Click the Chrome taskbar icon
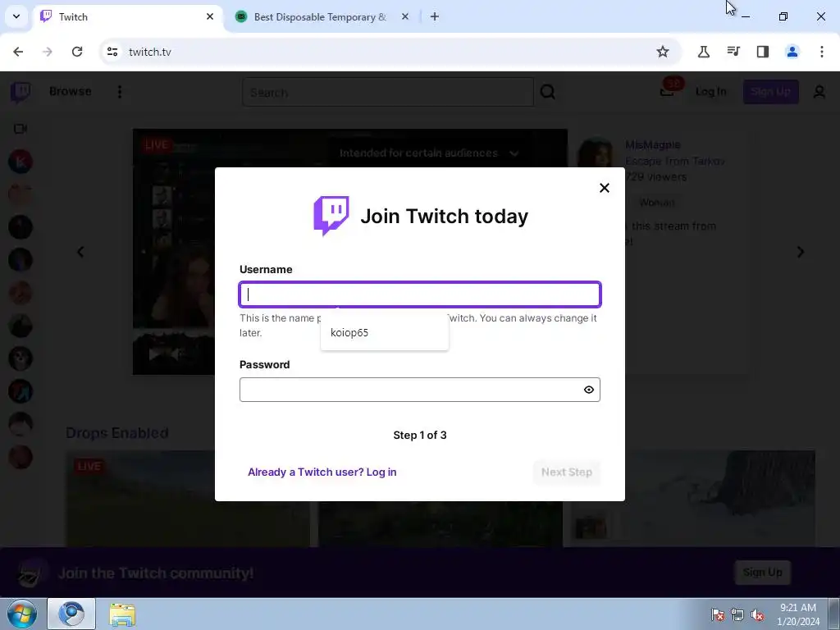The width and height of the screenshot is (840, 630). pos(71,614)
